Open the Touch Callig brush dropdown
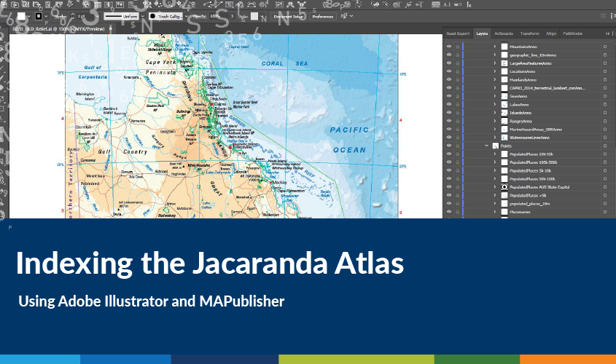The height and width of the screenshot is (364, 616). (186, 17)
